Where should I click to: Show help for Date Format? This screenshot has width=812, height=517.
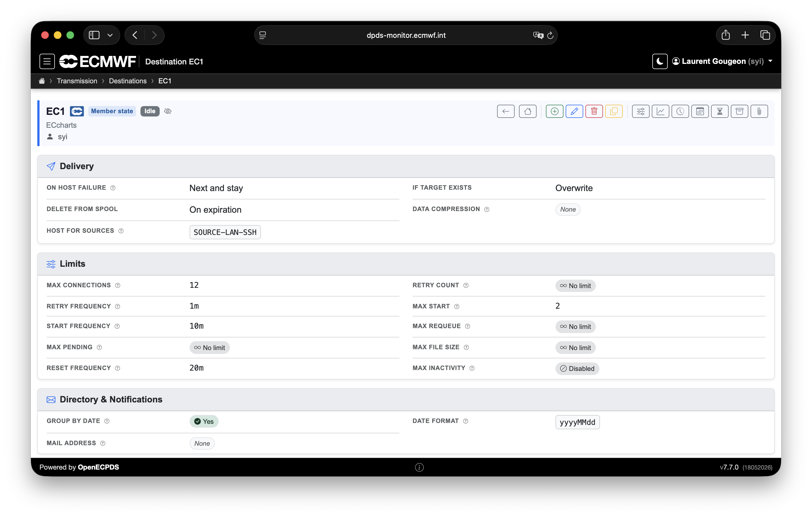[466, 421]
